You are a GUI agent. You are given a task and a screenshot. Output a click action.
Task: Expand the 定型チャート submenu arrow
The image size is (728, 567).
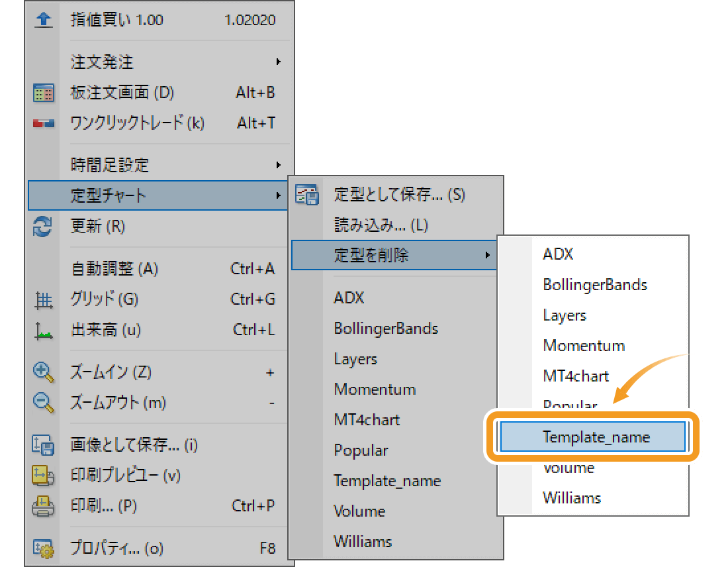tap(278, 195)
